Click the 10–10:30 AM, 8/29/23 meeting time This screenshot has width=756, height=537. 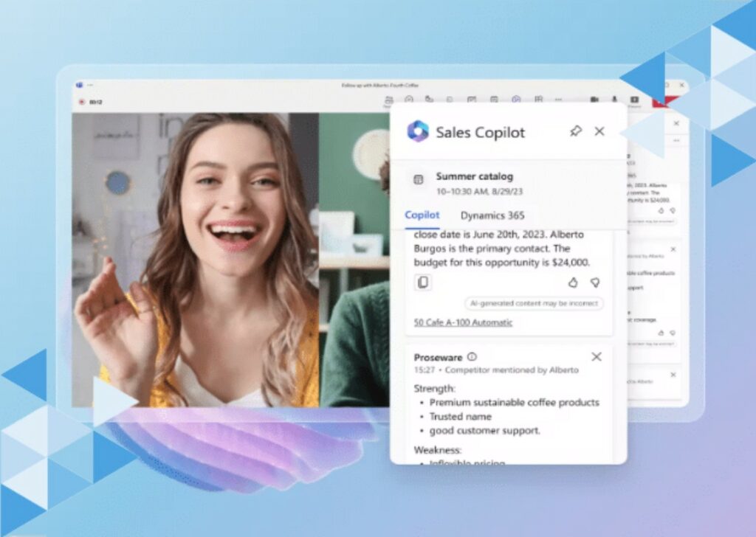point(479,191)
